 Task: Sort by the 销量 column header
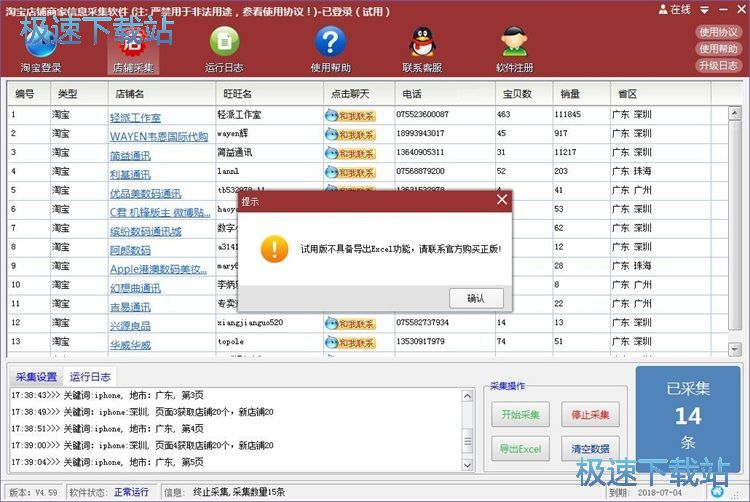[581, 94]
